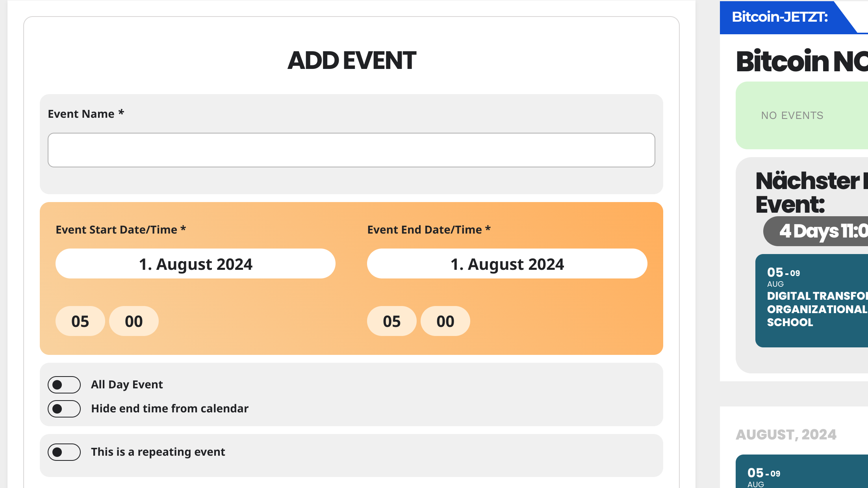
Task: Click the This is a repeating event label
Action: coord(158,452)
